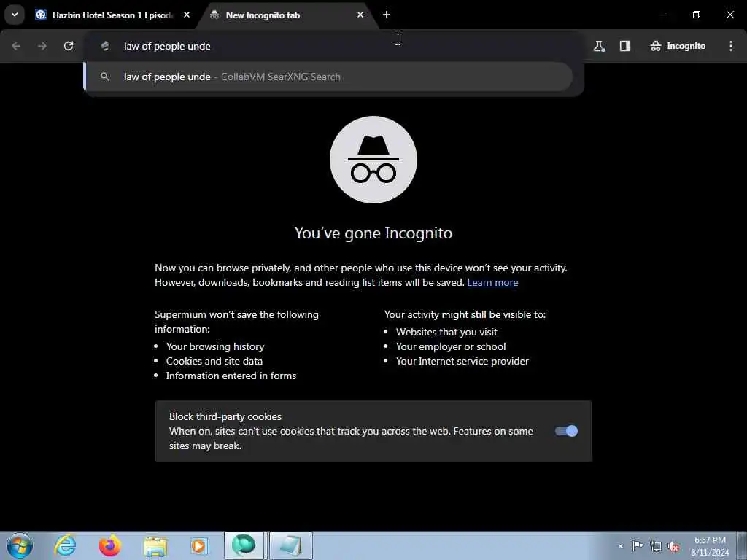Viewport: 747px width, 560px height.
Task: Click 'Your Internet service provider' text
Action: (462, 361)
